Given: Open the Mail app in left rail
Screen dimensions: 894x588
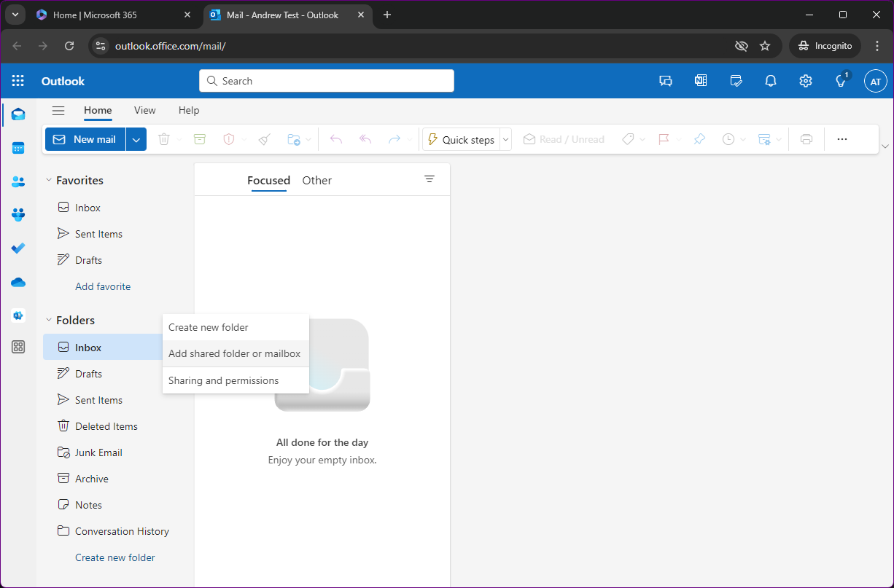Looking at the screenshot, I should 18,114.
